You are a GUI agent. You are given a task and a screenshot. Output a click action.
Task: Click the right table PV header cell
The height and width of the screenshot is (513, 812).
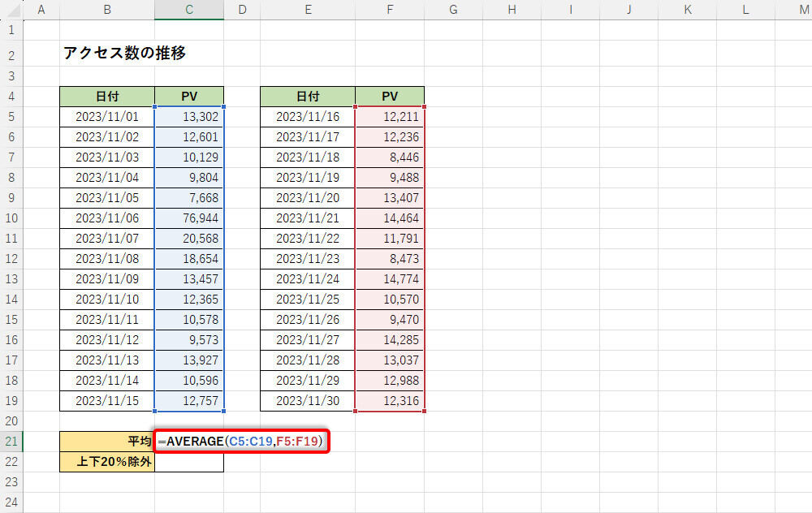coord(390,97)
